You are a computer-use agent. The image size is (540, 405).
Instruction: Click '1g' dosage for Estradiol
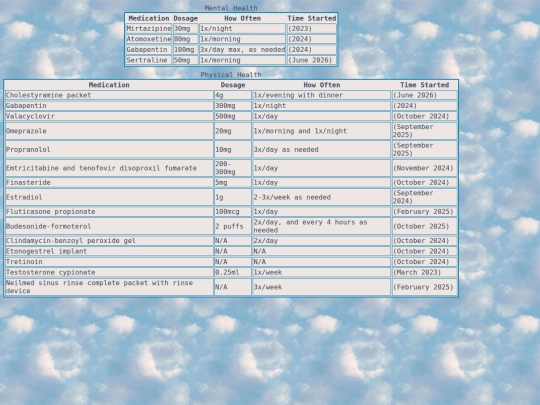(x=233, y=197)
